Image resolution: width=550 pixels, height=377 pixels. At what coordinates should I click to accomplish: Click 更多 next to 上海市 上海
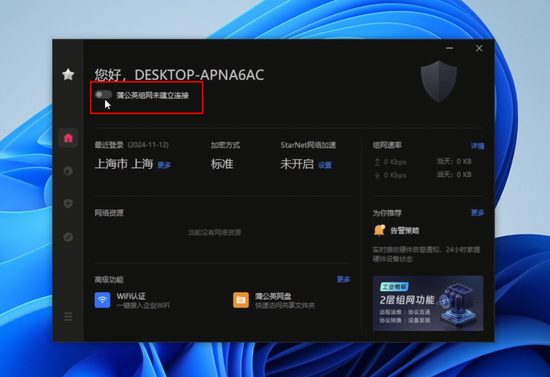coord(164,165)
